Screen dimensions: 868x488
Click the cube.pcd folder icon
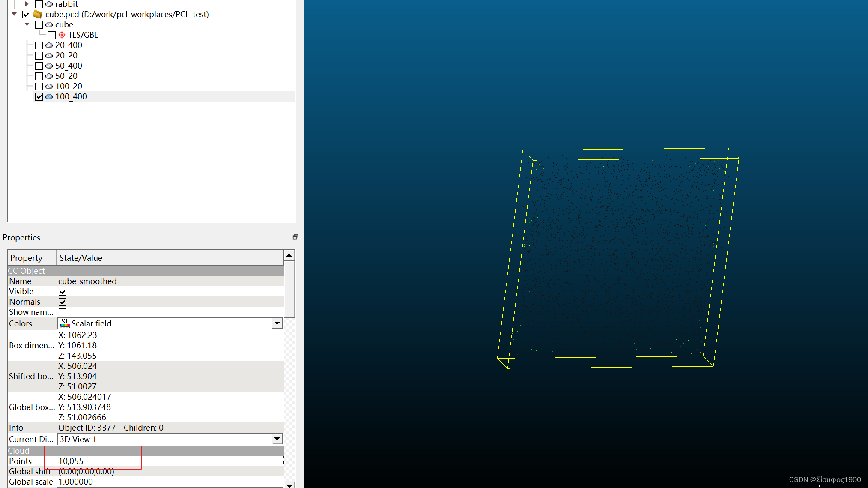[x=38, y=15]
